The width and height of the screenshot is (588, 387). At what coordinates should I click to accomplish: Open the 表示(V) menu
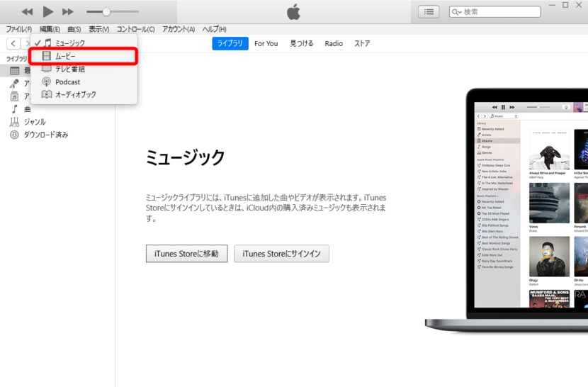click(x=99, y=29)
